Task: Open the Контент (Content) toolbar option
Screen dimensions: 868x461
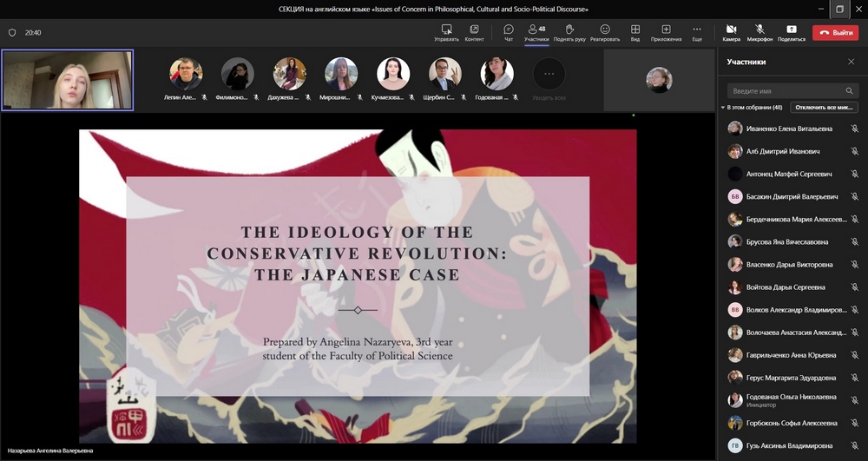Action: click(x=475, y=33)
